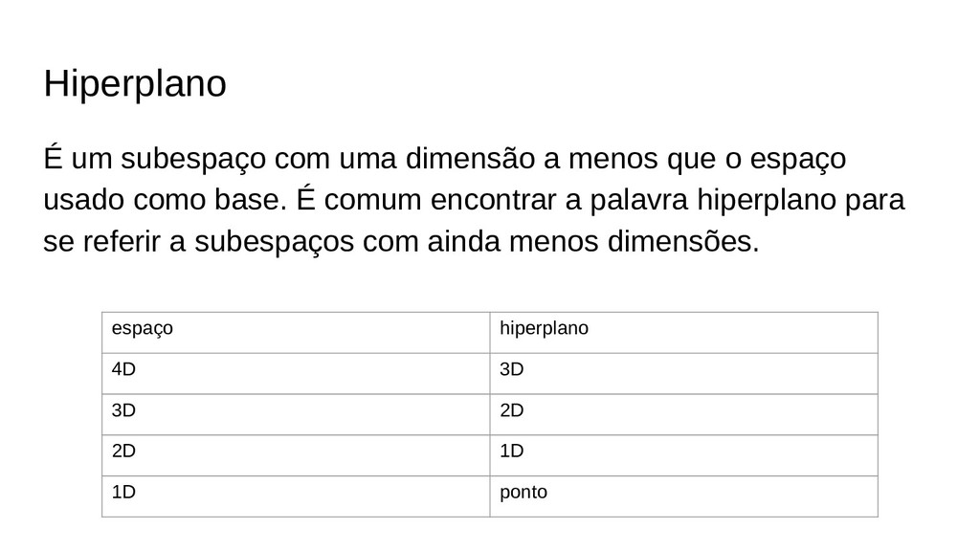Screen dimensions: 980x551
Task: Click the 'ponto' table cell
Action: (x=683, y=496)
